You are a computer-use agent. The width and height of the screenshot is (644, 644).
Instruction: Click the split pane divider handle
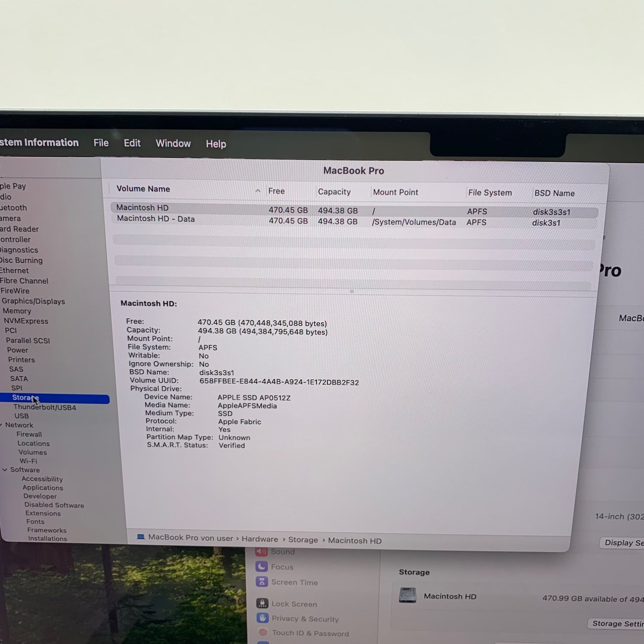(x=352, y=291)
